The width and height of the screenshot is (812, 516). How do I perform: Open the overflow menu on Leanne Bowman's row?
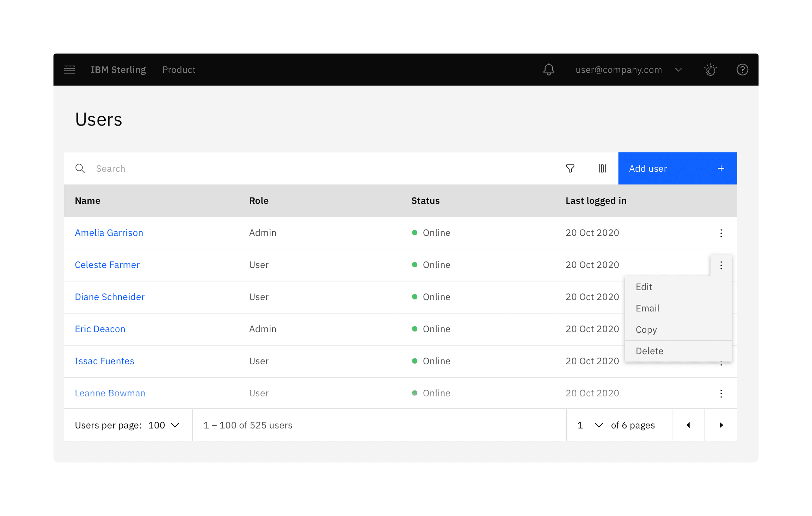721,393
